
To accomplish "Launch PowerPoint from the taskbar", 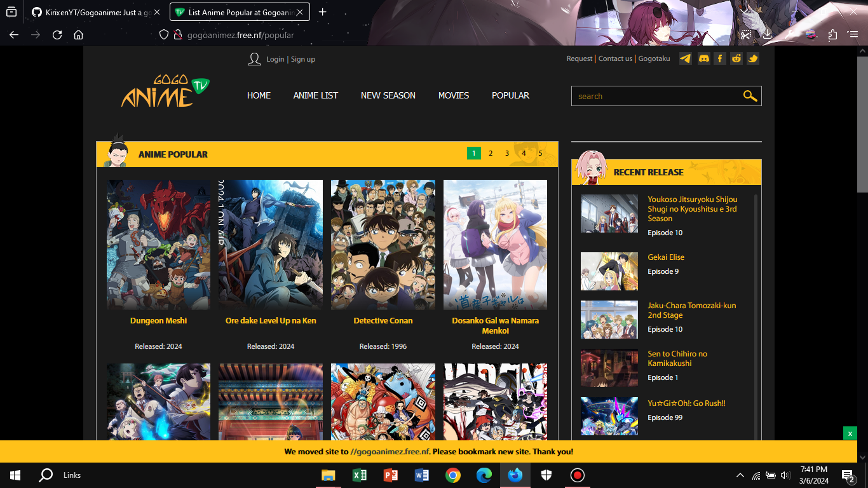I will tap(391, 475).
